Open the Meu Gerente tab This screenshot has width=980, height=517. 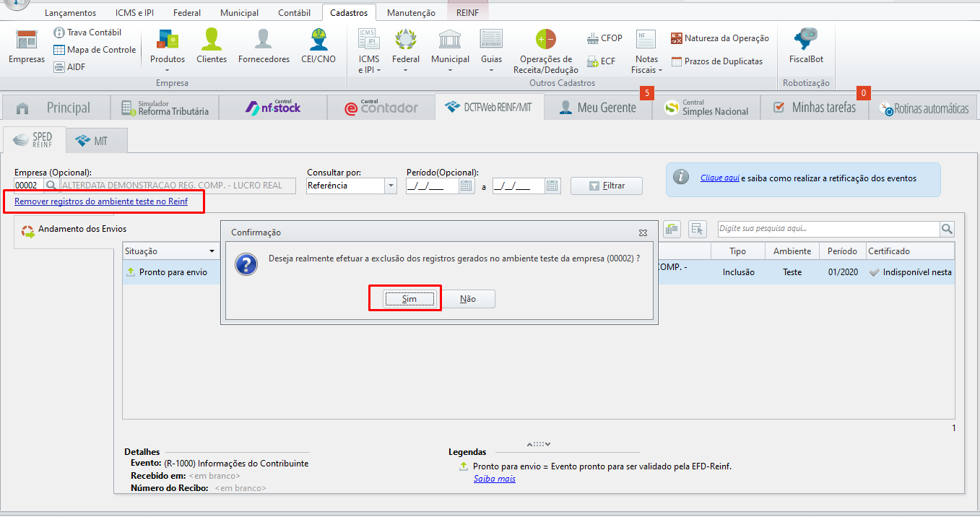pos(598,108)
